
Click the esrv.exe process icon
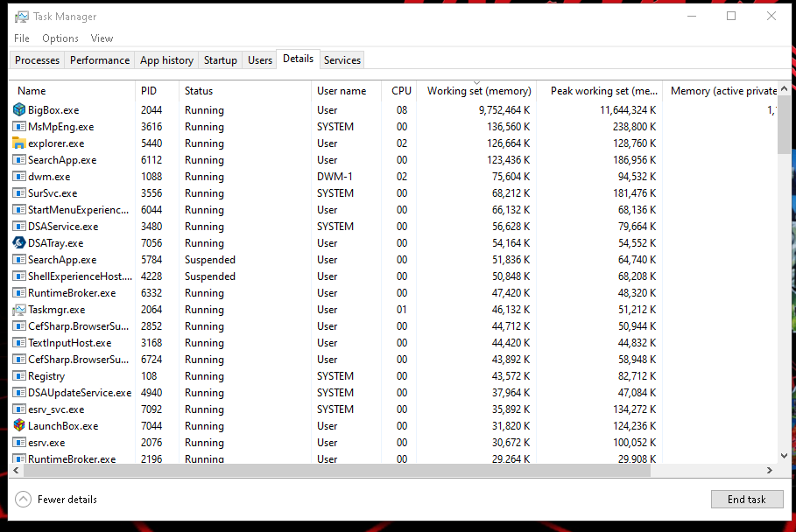(18, 442)
